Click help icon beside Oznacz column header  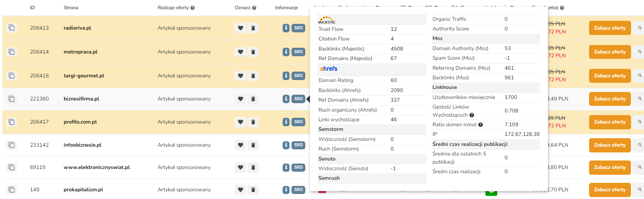(254, 8)
